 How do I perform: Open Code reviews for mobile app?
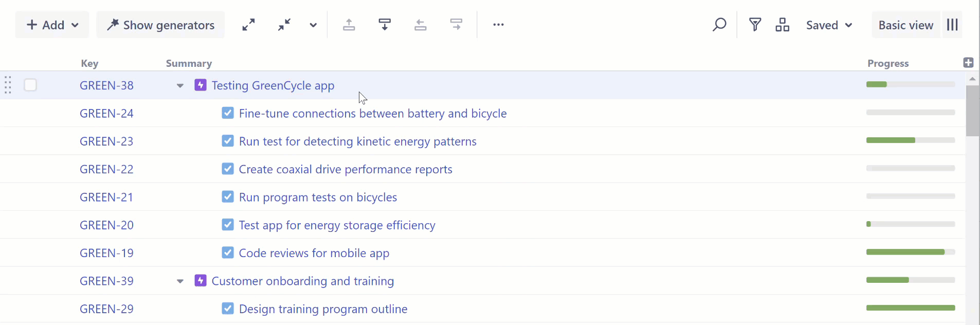pyautogui.click(x=314, y=253)
